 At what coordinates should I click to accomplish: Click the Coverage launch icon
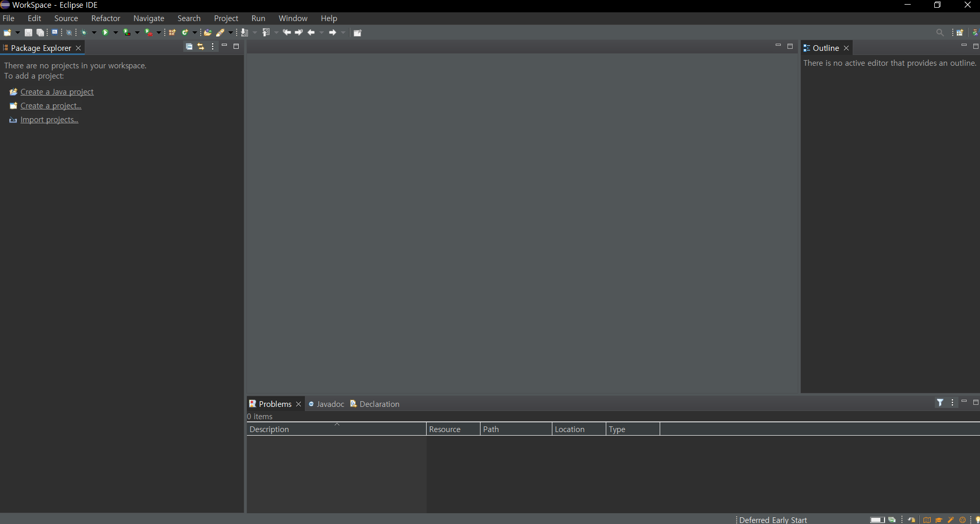tap(127, 32)
